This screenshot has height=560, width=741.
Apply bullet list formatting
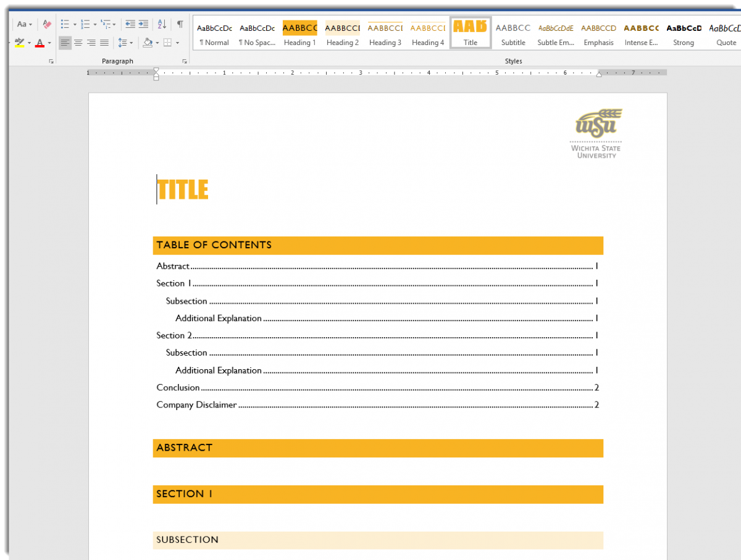65,25
